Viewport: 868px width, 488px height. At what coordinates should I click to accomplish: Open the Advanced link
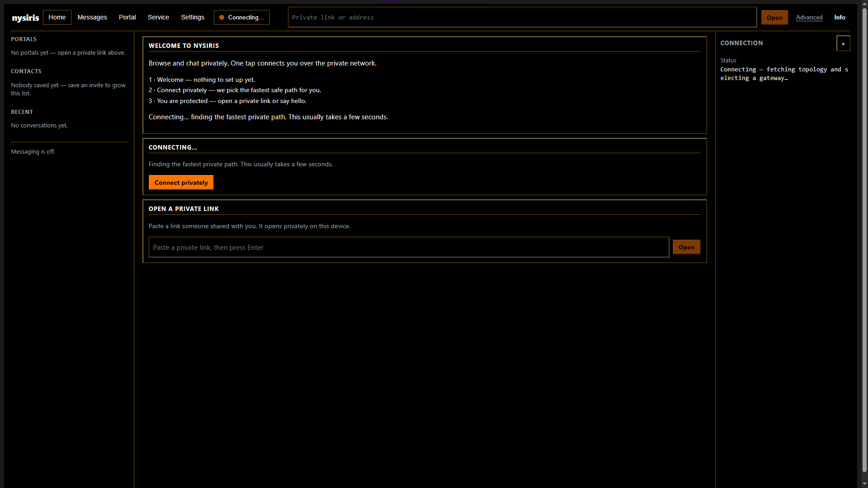coord(809,17)
